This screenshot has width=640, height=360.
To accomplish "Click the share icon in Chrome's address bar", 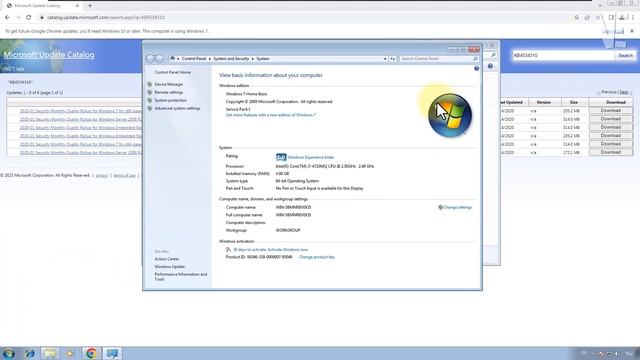I will (x=587, y=18).
